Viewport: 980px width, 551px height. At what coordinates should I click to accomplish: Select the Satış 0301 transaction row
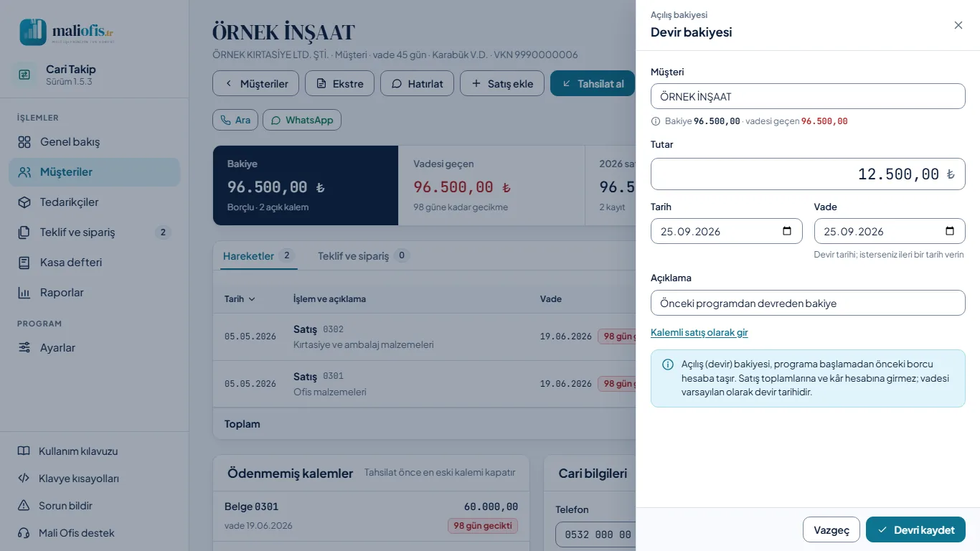tap(425, 384)
